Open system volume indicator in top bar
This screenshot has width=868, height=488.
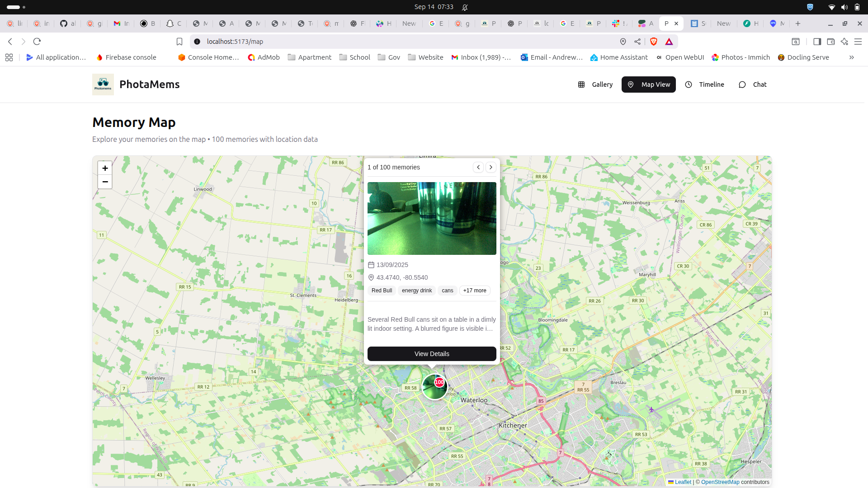click(x=844, y=7)
